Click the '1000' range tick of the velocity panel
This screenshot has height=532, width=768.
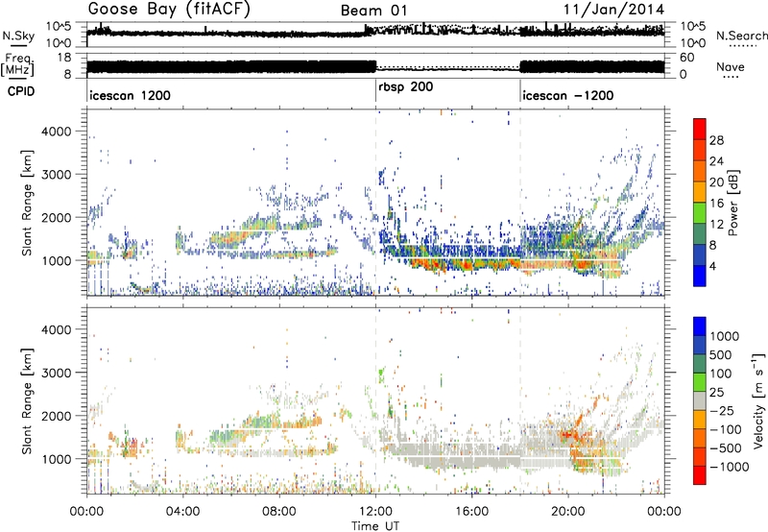click(57, 459)
